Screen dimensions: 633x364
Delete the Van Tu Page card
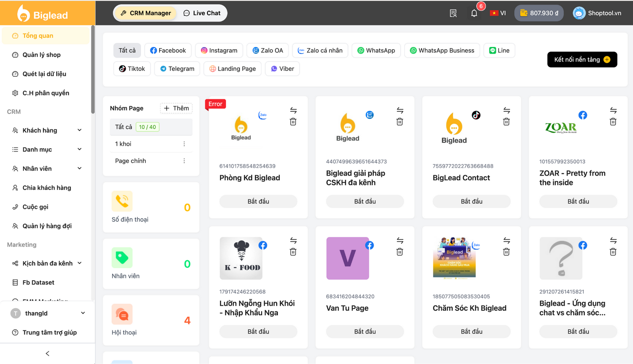[400, 252]
